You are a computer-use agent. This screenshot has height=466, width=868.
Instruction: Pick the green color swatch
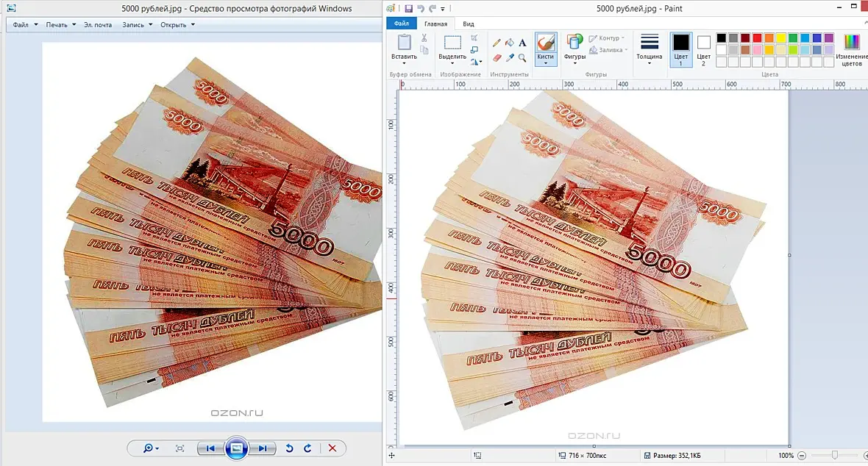[x=793, y=37]
